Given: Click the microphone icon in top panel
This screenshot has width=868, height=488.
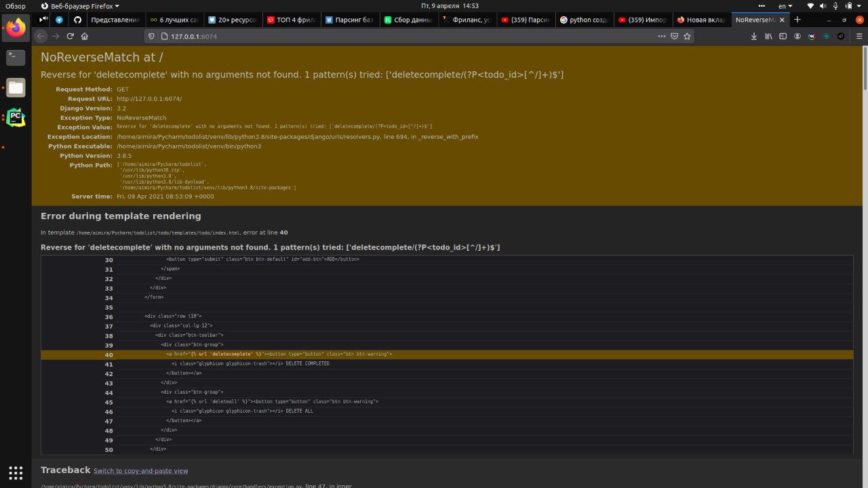Looking at the screenshot, I should [835, 5].
